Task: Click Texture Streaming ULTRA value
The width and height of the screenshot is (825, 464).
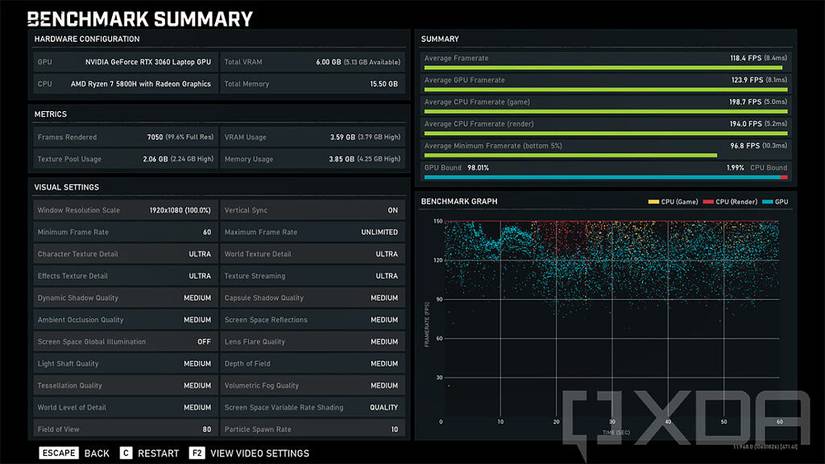Action: (387, 276)
